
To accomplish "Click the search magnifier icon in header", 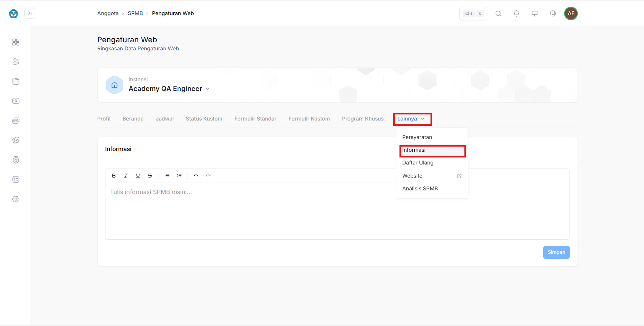I will (498, 14).
